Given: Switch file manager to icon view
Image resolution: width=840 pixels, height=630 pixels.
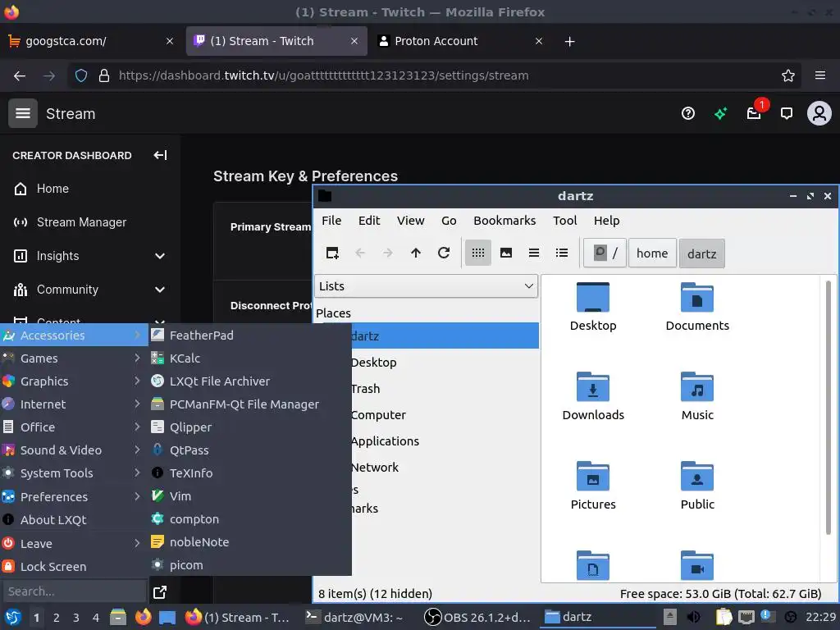Looking at the screenshot, I should tap(478, 253).
